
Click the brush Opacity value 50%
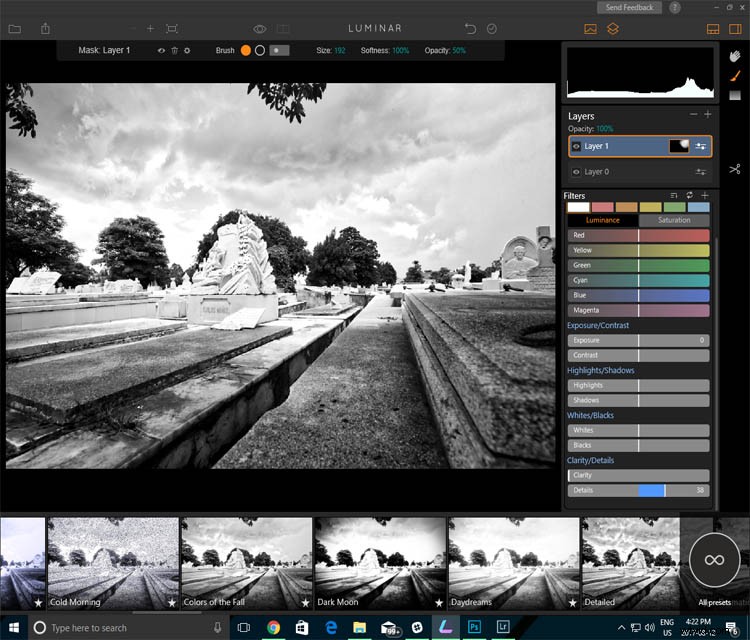(459, 50)
